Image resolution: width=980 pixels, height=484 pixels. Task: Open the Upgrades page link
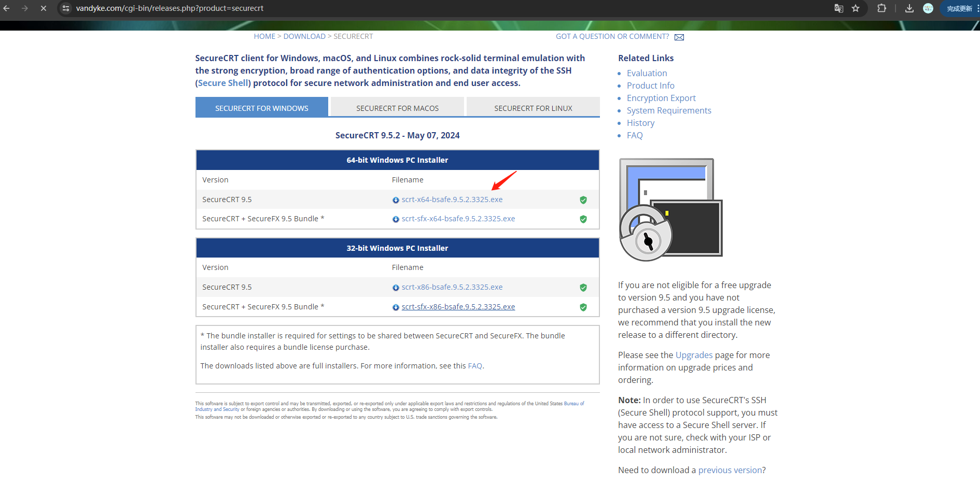click(694, 355)
